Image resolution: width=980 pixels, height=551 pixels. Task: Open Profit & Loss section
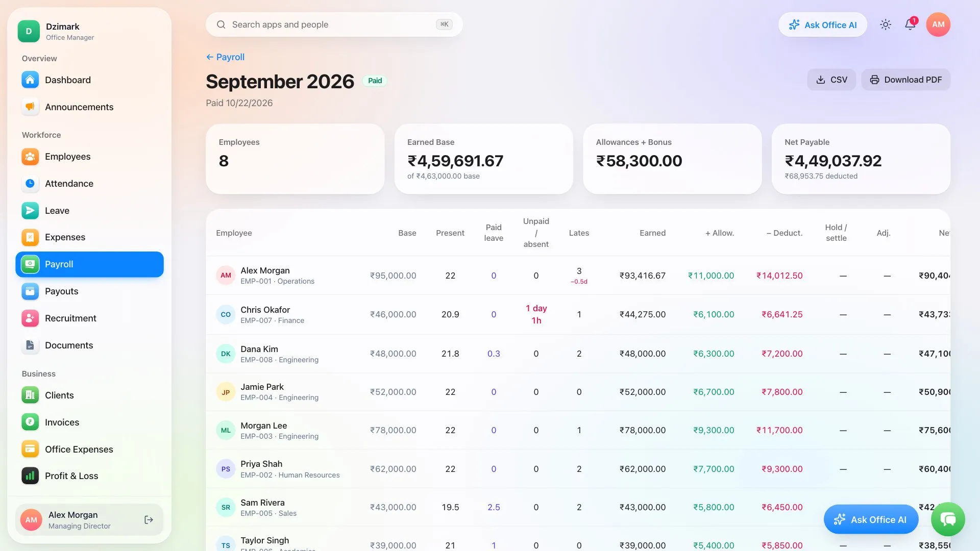[x=89, y=476]
